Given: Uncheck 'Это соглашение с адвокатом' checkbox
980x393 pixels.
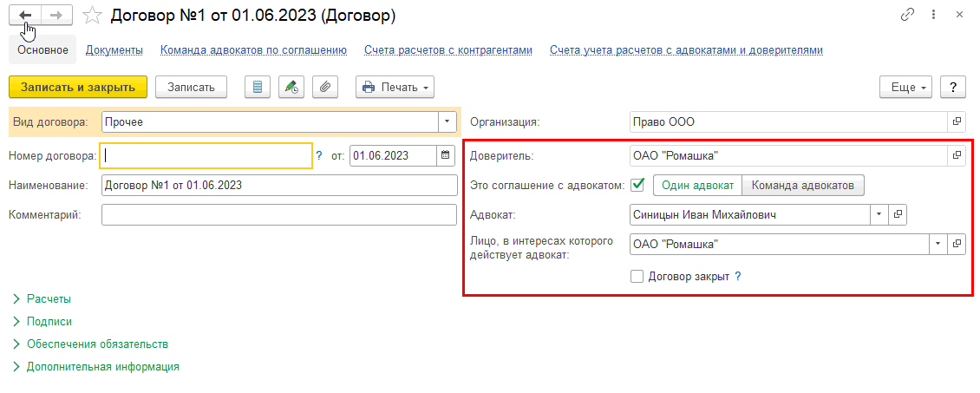Looking at the screenshot, I should [638, 185].
